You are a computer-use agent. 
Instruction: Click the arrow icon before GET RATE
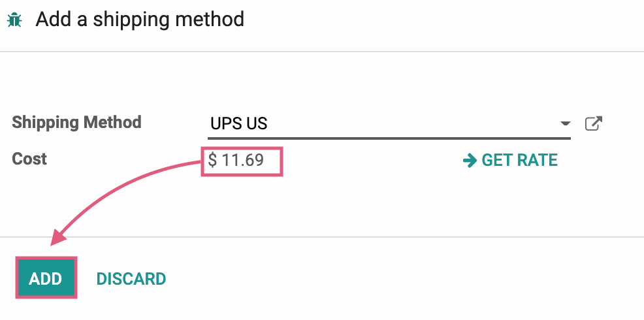click(470, 160)
